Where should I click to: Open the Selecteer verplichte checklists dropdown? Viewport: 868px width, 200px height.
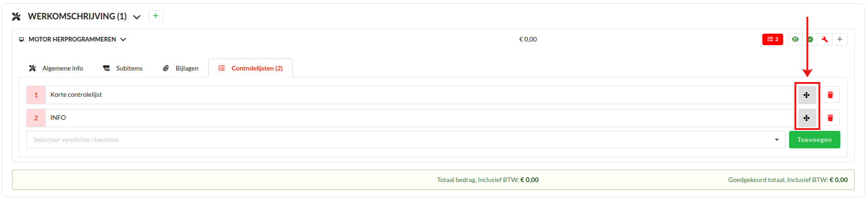405,140
